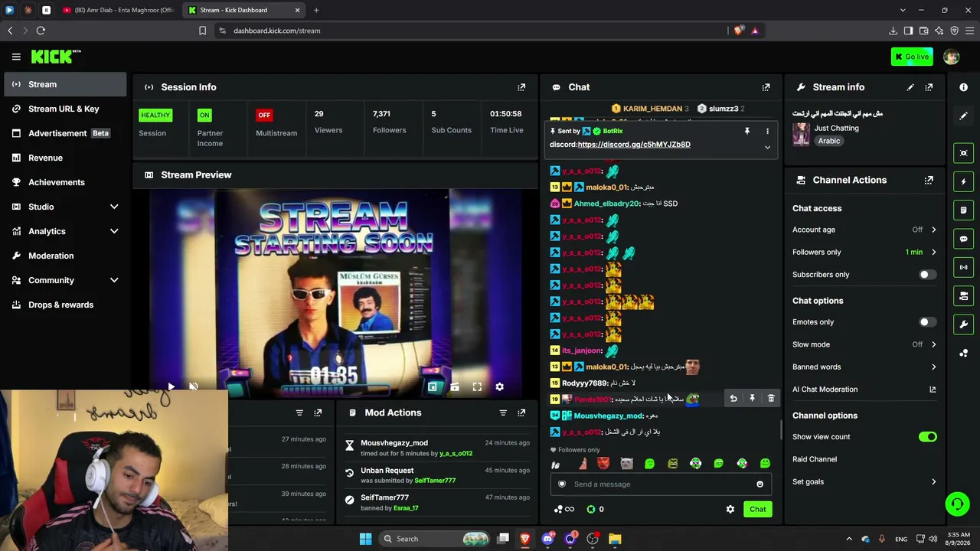Toggle Emotes only chat
This screenshot has height=551, width=980.
click(x=927, y=322)
